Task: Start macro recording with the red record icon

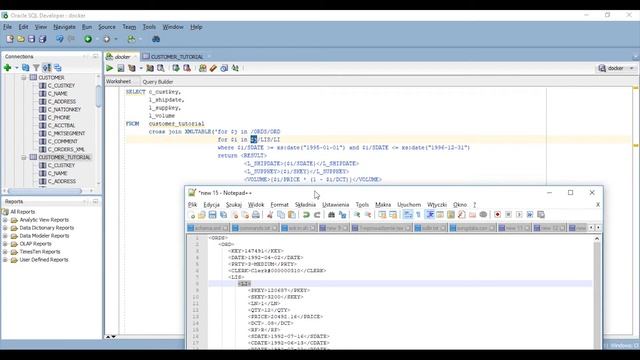Action: pos(497,215)
